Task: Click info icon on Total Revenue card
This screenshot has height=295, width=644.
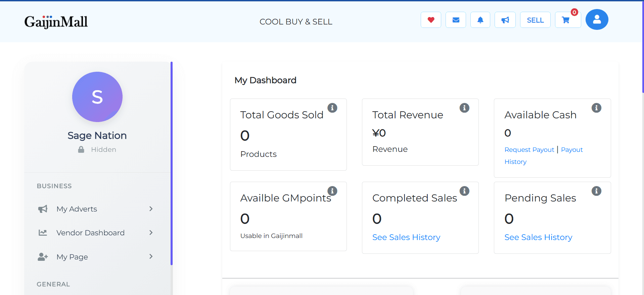Action: click(x=464, y=108)
